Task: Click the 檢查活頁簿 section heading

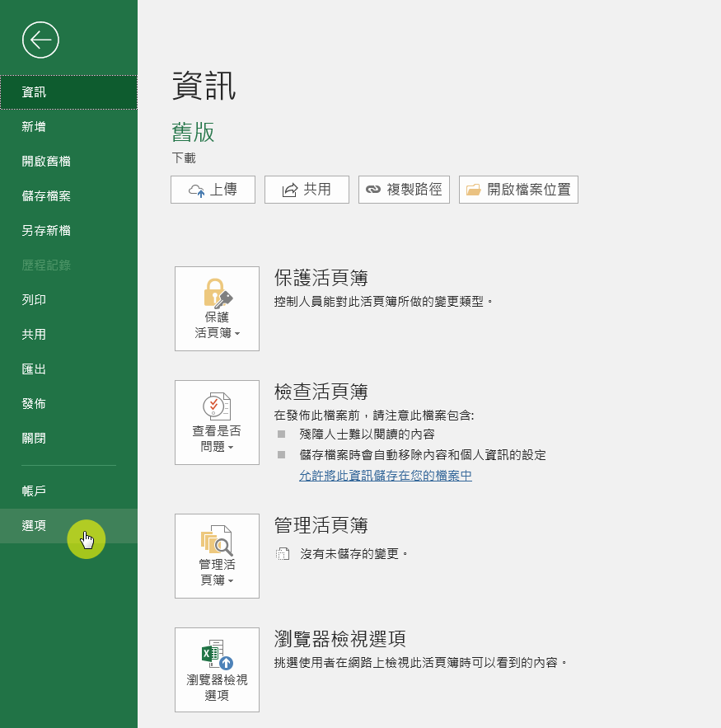Action: pyautogui.click(x=321, y=392)
